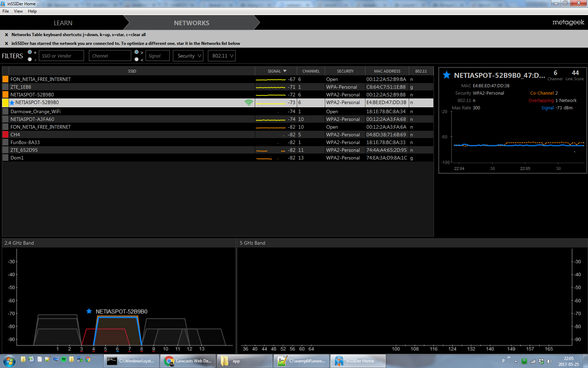Open the Notepad++ quick launch icon

tap(48, 359)
